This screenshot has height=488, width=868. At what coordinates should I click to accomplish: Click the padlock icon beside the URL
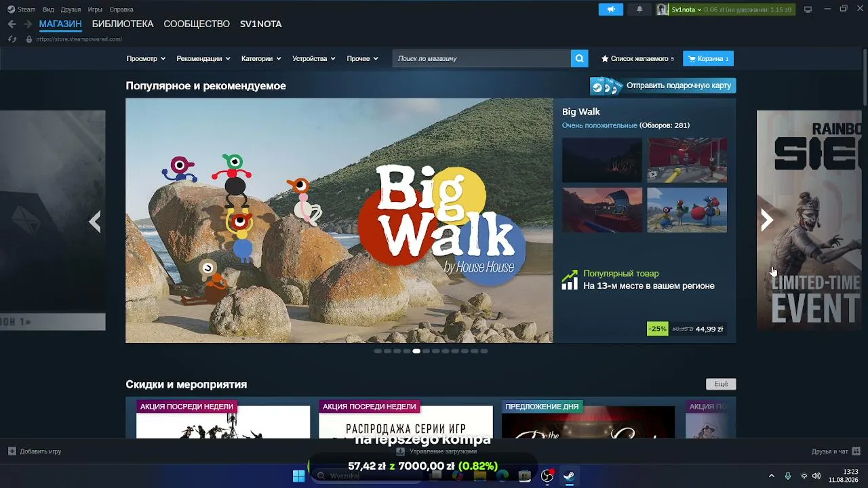click(x=28, y=39)
